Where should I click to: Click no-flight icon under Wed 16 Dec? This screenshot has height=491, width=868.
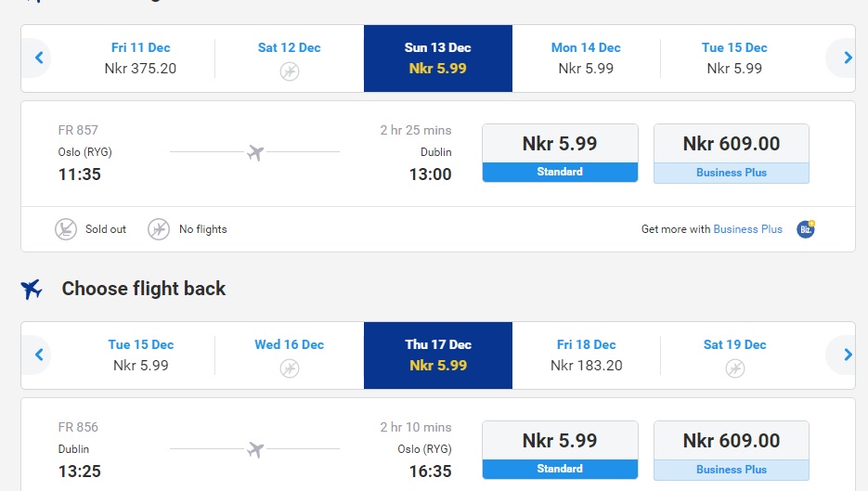[x=290, y=368]
